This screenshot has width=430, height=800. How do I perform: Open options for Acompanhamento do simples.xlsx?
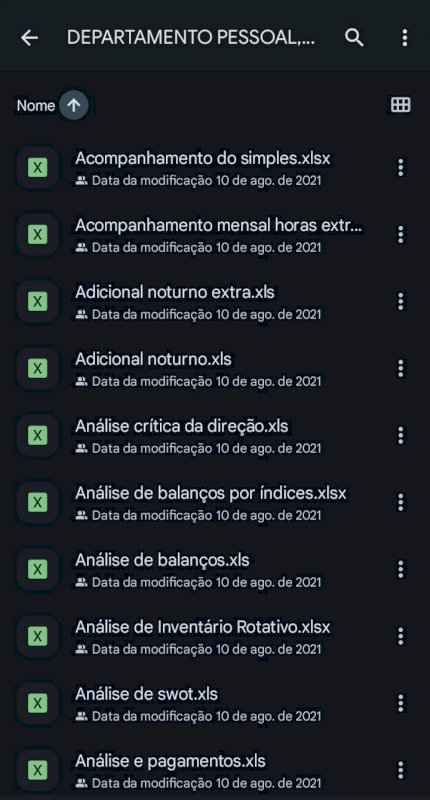click(401, 167)
